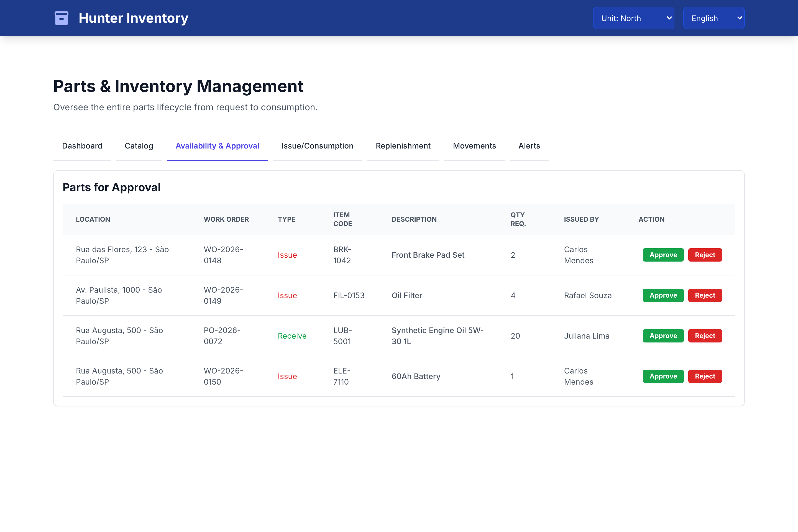798x532 pixels.
Task: Click the Hunter Inventory archive box logo
Action: 62,18
